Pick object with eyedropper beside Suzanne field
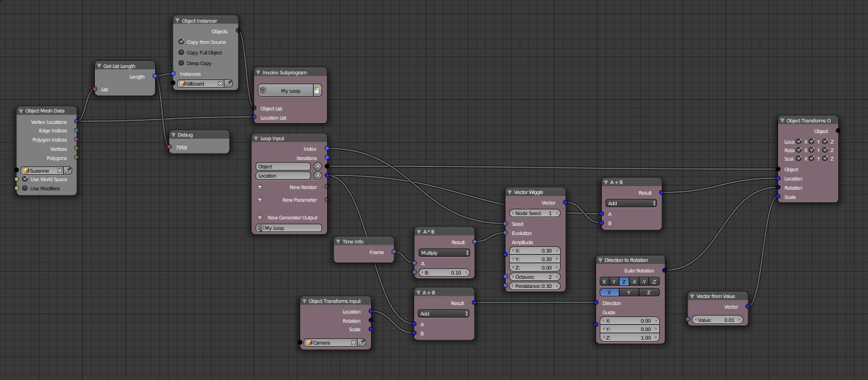Screen dimensions: 868x380 pyautogui.click(x=69, y=171)
